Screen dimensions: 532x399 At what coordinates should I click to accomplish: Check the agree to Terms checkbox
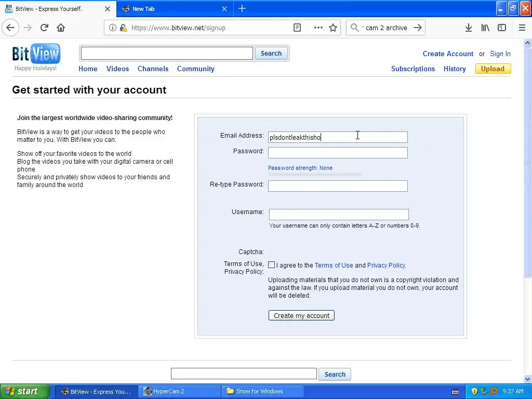click(x=271, y=264)
